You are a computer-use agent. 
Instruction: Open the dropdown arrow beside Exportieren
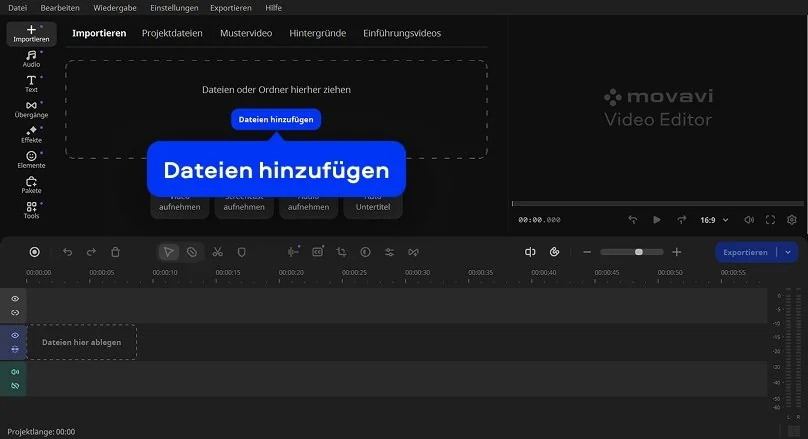[x=788, y=252]
